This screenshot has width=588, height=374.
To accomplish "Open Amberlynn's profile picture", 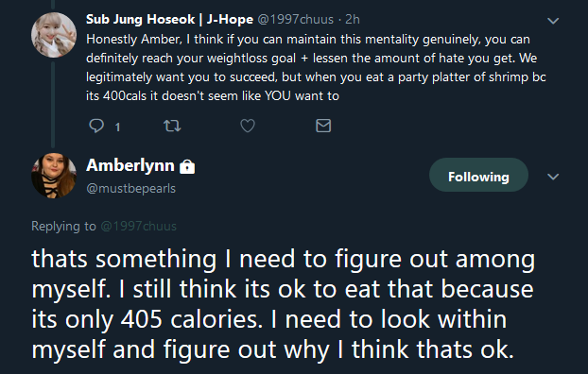I will (x=54, y=175).
